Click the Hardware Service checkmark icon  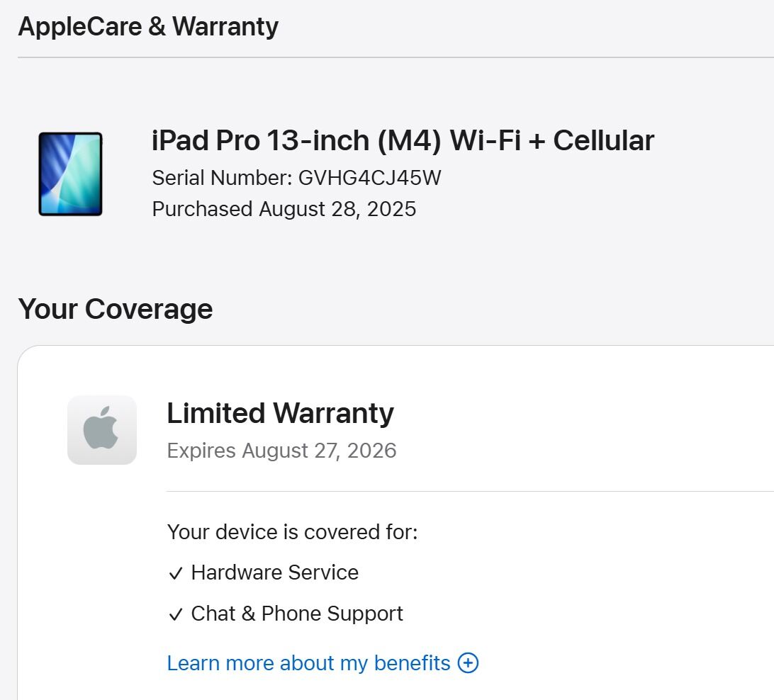click(176, 574)
